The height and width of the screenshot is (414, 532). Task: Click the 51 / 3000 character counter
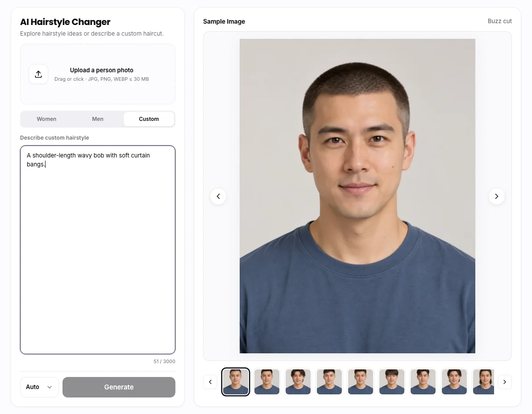pos(164,361)
